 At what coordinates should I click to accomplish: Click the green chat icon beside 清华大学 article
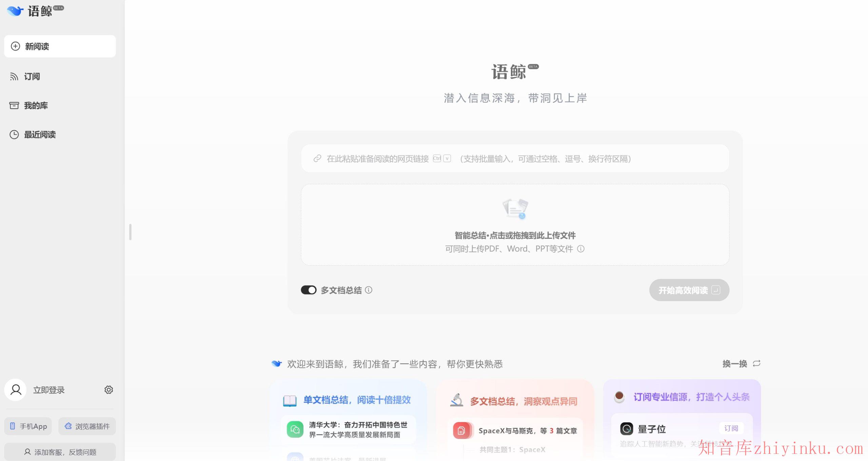click(x=295, y=429)
